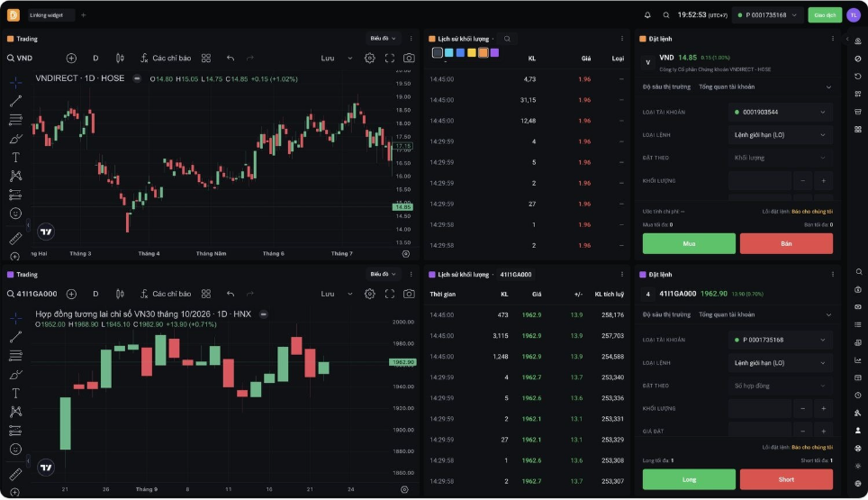
Task: Collapse the VN30 futures chart legend
Action: pos(264,314)
